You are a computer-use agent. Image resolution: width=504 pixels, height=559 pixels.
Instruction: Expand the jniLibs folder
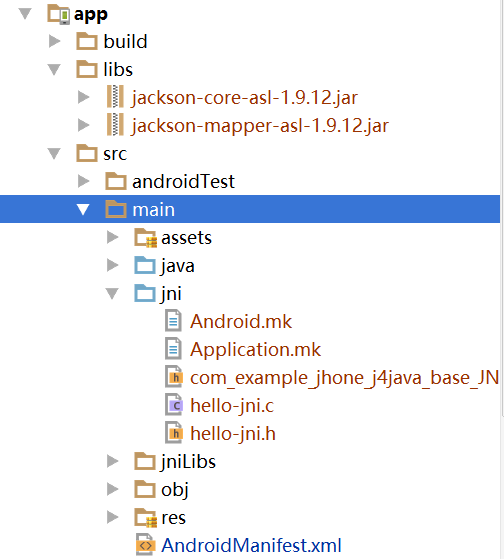pyautogui.click(x=113, y=461)
